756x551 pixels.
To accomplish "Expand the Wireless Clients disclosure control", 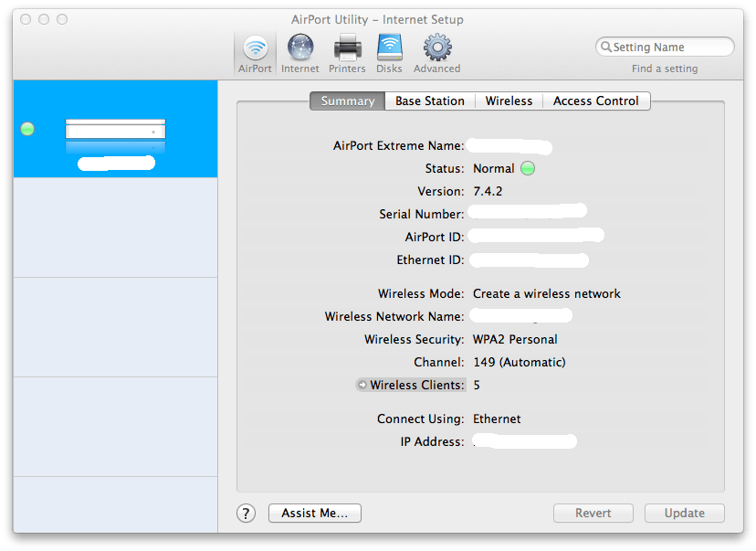I will pos(362,385).
